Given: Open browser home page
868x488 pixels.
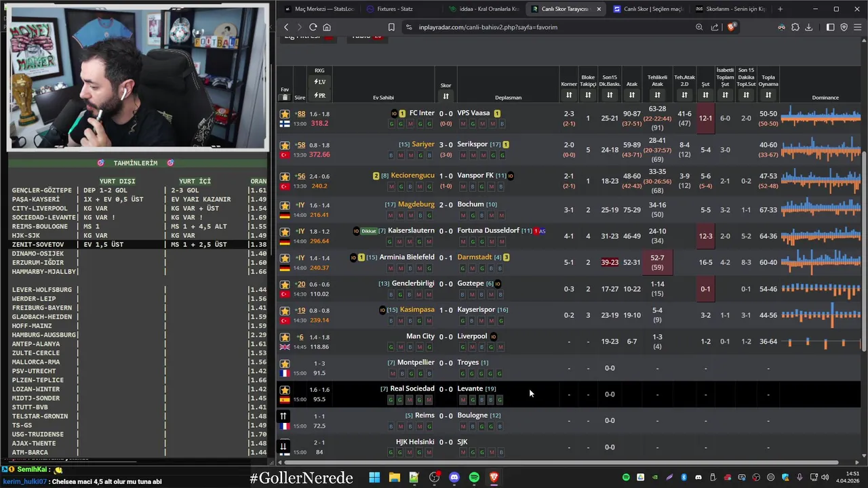Looking at the screenshot, I should click(327, 27).
